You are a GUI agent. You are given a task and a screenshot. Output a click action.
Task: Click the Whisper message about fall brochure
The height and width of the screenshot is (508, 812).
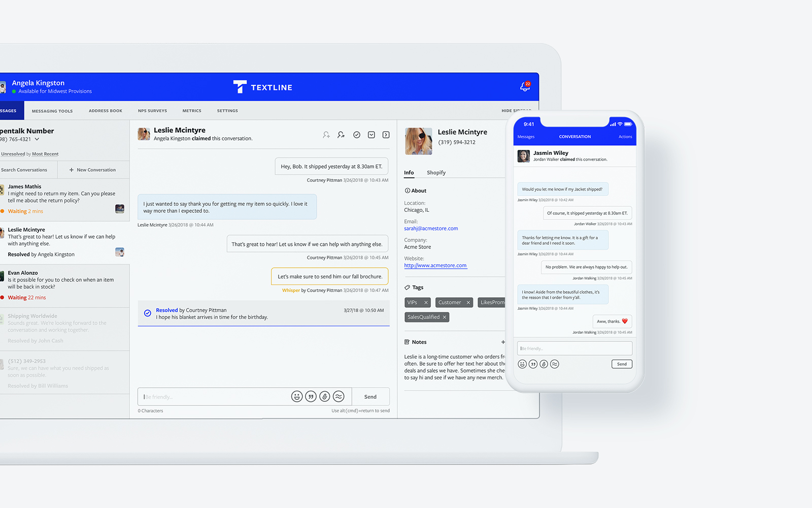click(x=330, y=276)
